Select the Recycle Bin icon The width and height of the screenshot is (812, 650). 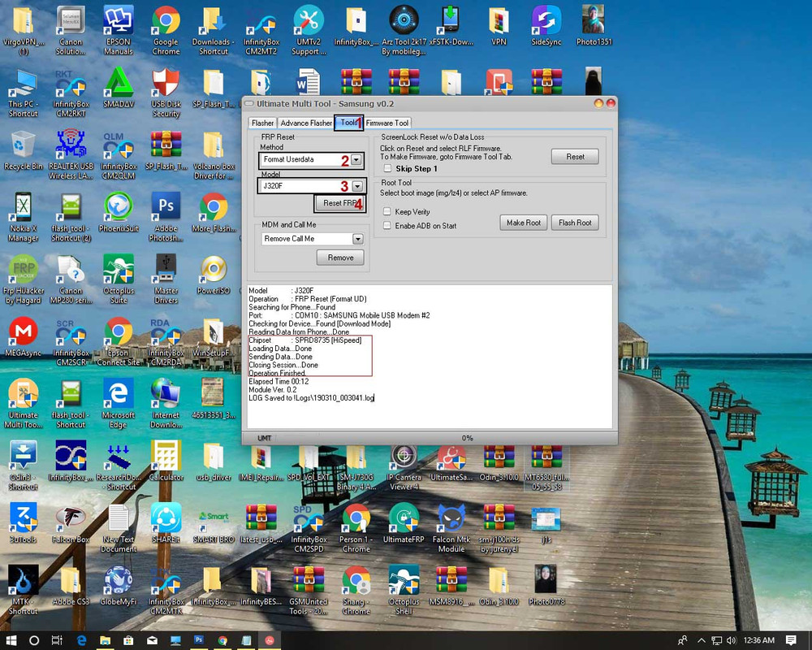(x=23, y=150)
